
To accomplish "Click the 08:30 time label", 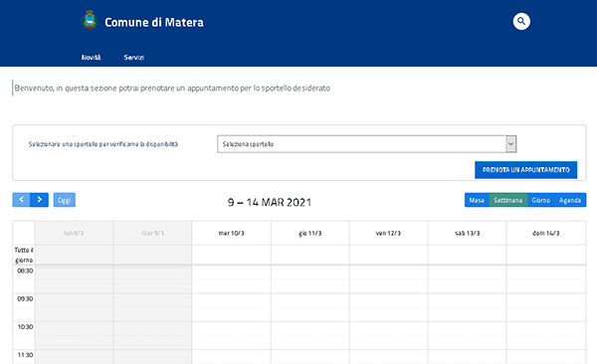I will click(x=25, y=271).
